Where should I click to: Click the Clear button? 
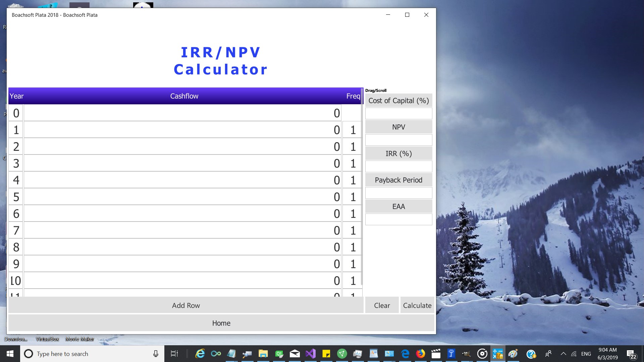tap(382, 305)
